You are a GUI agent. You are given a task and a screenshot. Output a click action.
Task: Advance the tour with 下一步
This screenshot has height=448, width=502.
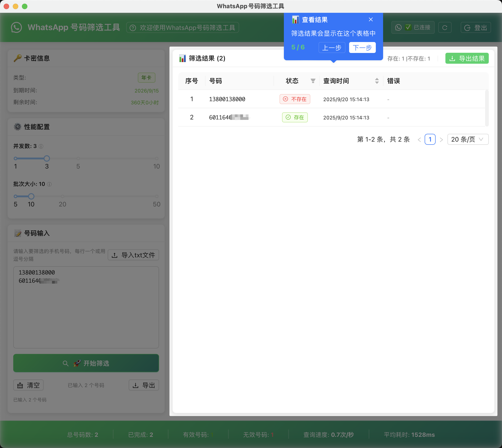[x=362, y=47]
